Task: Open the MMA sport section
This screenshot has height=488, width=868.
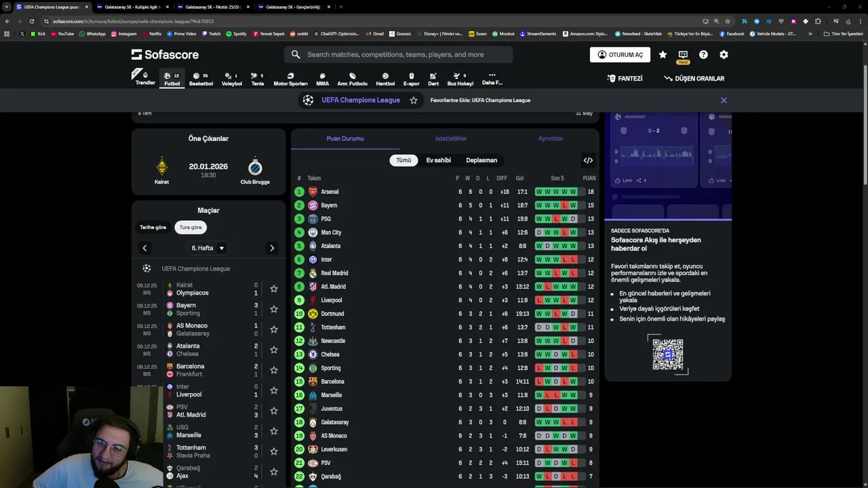Action: (322, 79)
